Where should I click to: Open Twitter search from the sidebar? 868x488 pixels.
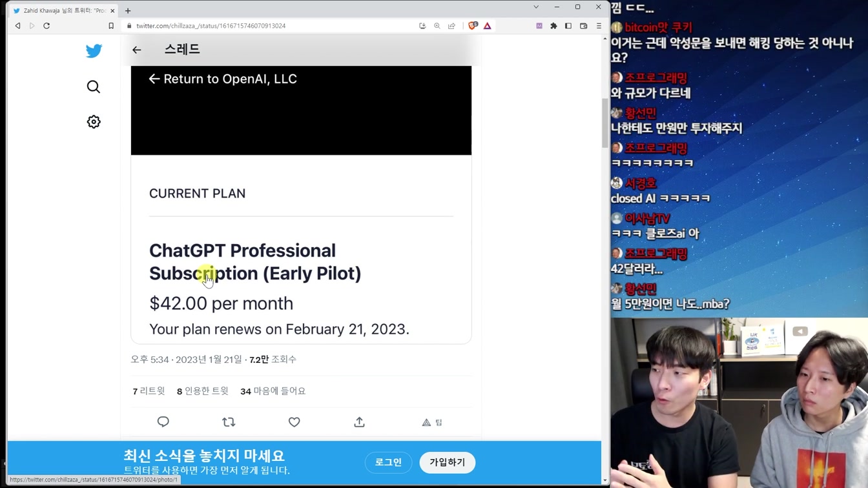(94, 86)
